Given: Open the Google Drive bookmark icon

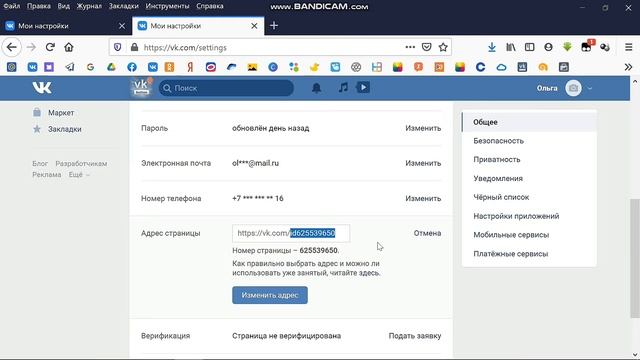Looking at the screenshot, I should 111,67.
